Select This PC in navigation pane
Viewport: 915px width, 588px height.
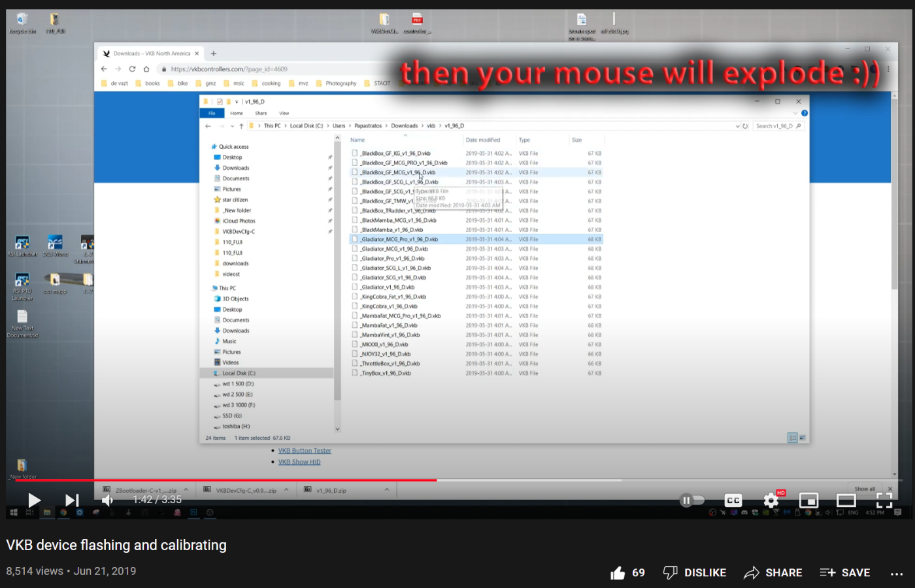(227, 288)
